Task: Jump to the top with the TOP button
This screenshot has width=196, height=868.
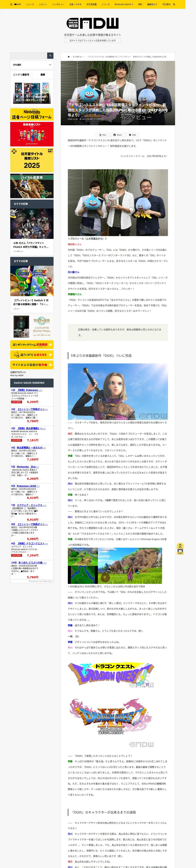Action: coord(180,549)
